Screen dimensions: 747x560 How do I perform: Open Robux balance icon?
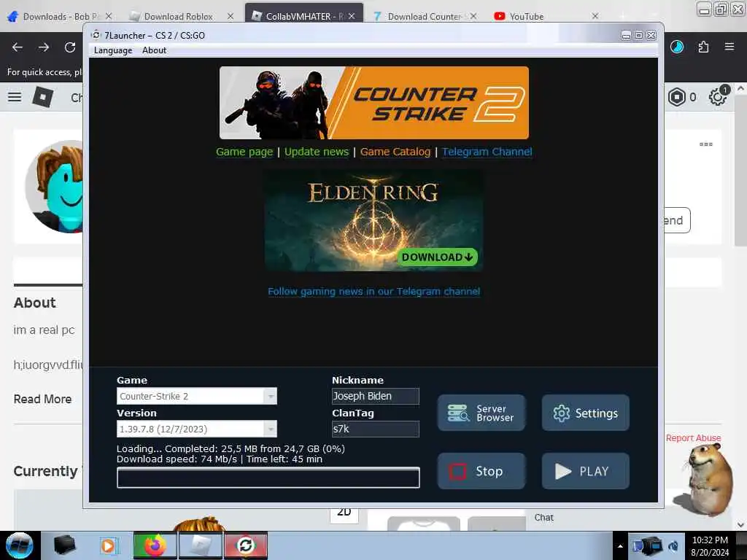tap(677, 97)
